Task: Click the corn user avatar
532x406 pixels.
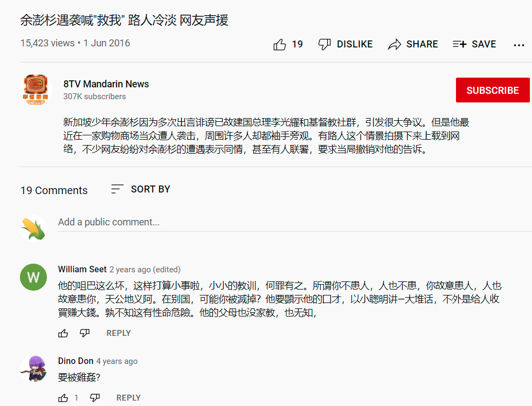Action: click(33, 229)
